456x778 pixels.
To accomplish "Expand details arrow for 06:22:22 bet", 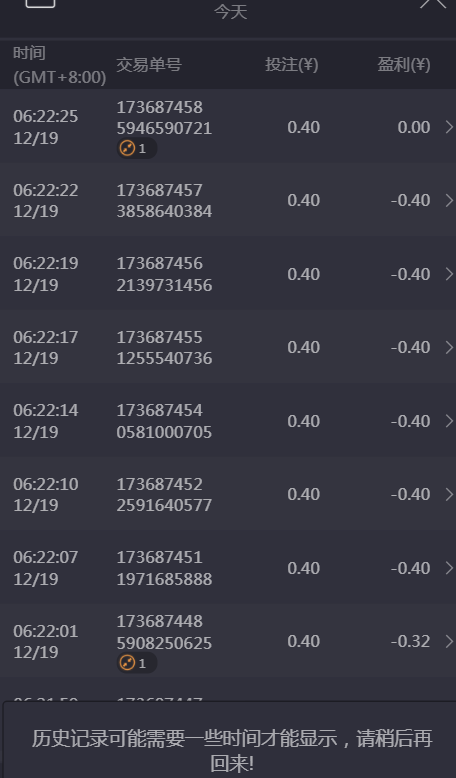I will pyautogui.click(x=449, y=200).
